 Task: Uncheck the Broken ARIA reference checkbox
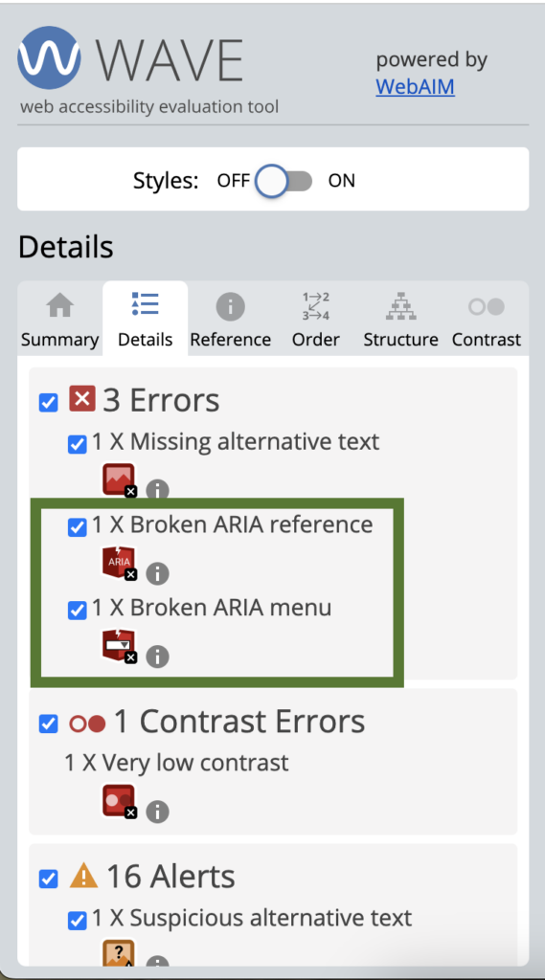(x=77, y=527)
